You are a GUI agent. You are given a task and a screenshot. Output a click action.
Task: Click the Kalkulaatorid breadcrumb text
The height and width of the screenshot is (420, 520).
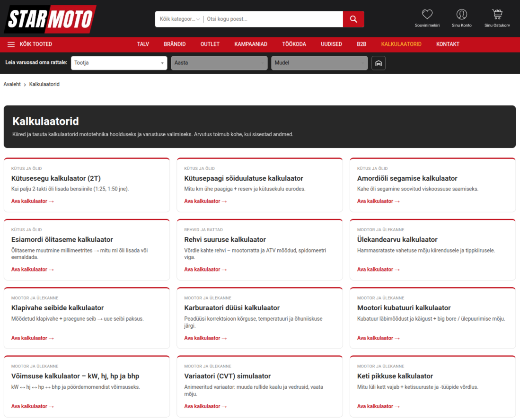coord(44,84)
